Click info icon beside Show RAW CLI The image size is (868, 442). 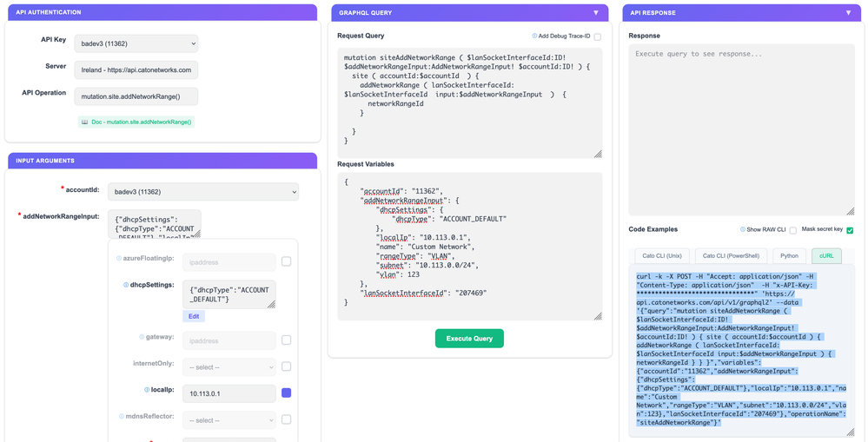[x=741, y=230]
